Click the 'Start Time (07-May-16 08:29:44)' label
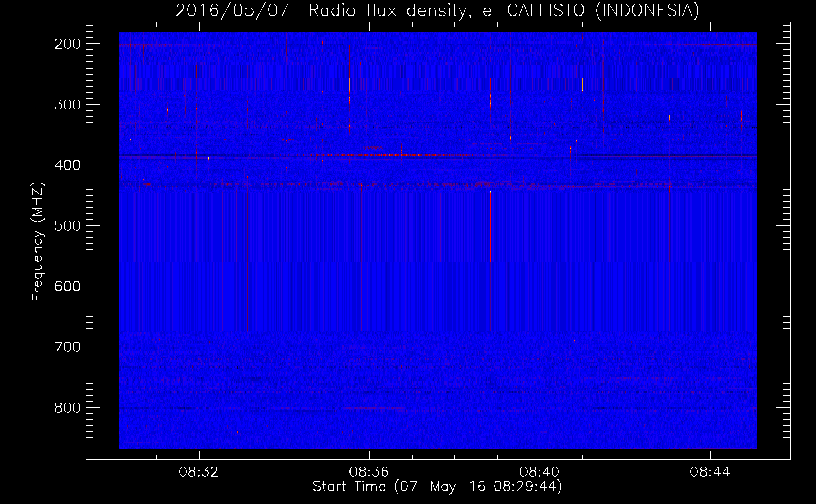This screenshot has width=816, height=504. tap(437, 487)
